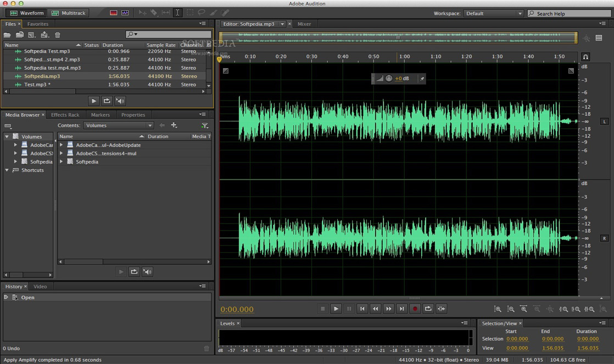Select the Open history entry
Image resolution: width=614 pixels, height=364 pixels.
pos(107,298)
